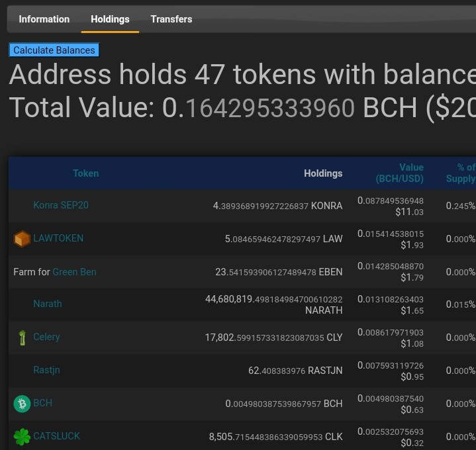Switch to the Transfers tab
The width and height of the screenshot is (476, 450).
pos(171,19)
